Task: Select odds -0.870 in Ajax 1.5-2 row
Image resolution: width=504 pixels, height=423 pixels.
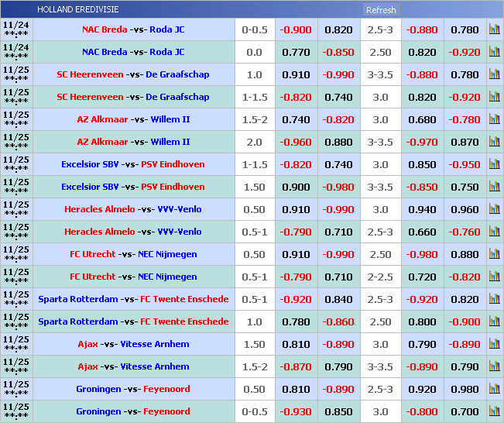Action: pos(296,367)
